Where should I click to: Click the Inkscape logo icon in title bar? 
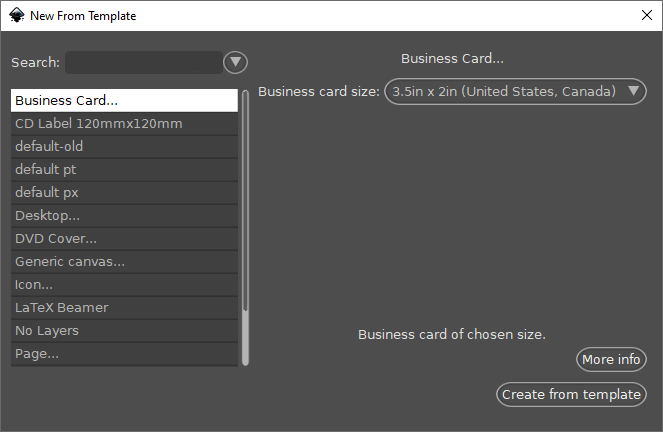[17, 16]
